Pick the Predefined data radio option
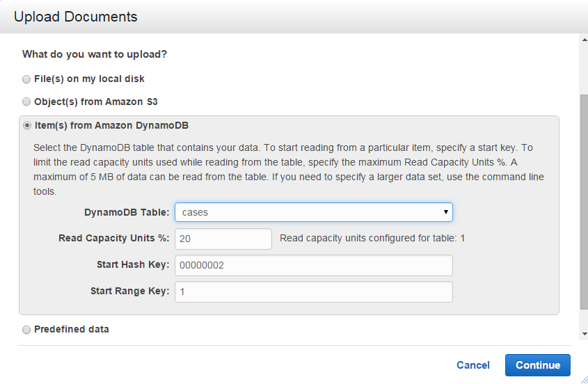588x384 pixels. [26, 329]
